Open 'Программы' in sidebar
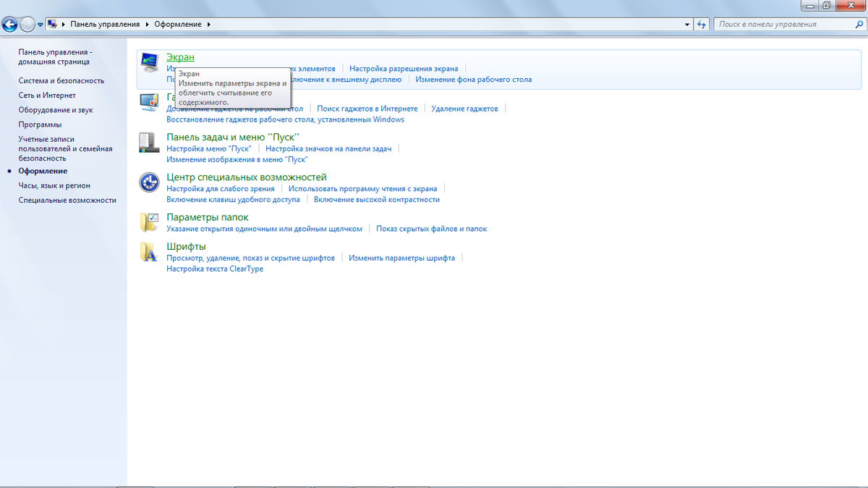The width and height of the screenshot is (868, 488). click(x=40, y=125)
